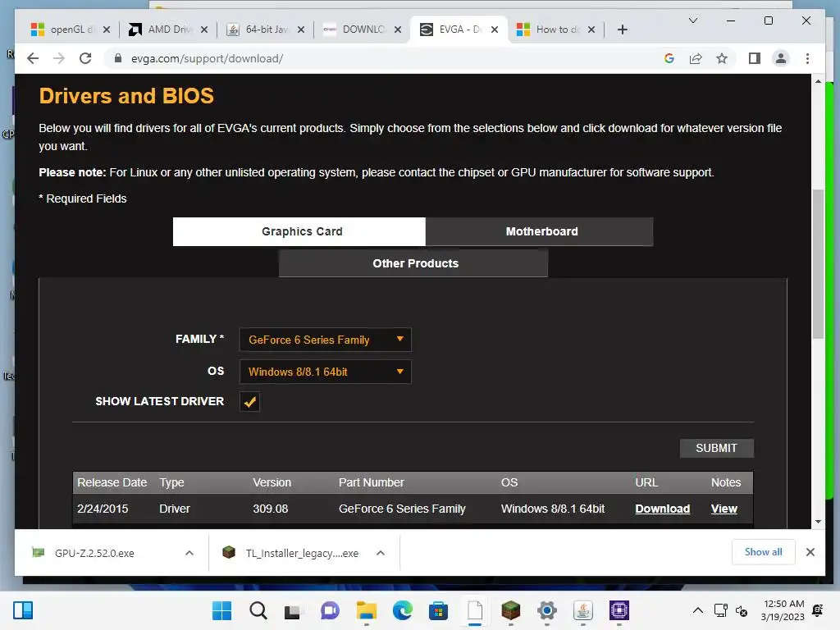Open Microsoft Edge from taskbar

point(402,610)
